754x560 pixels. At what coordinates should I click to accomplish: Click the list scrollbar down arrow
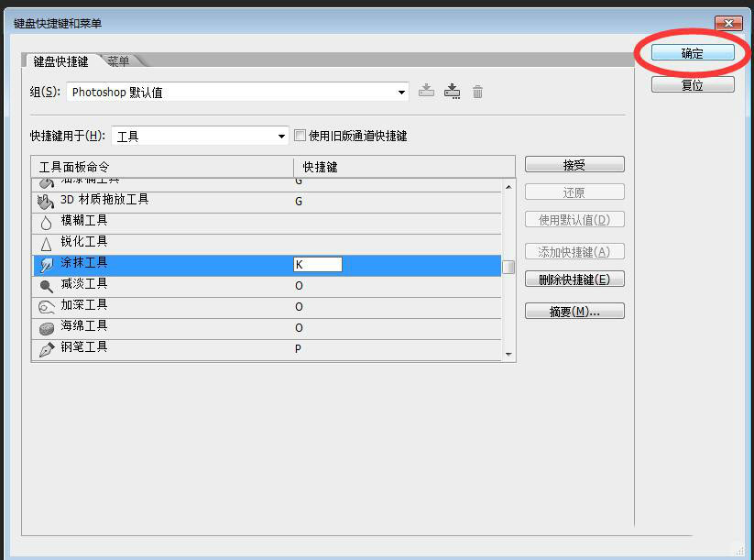[x=508, y=355]
